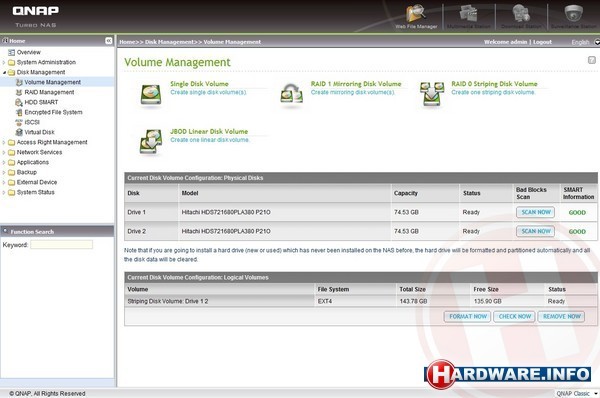The height and width of the screenshot is (398, 600).
Task: Click Home in the breadcrumb
Action: (x=127, y=42)
